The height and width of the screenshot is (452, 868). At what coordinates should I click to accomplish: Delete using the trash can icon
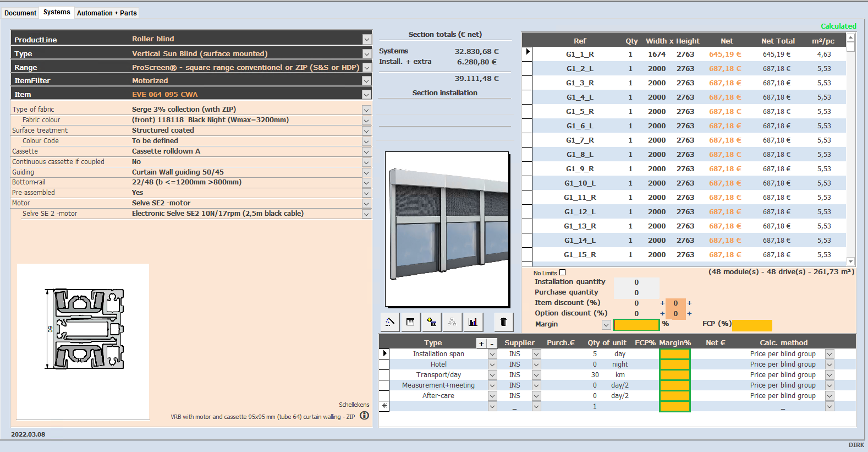point(503,322)
